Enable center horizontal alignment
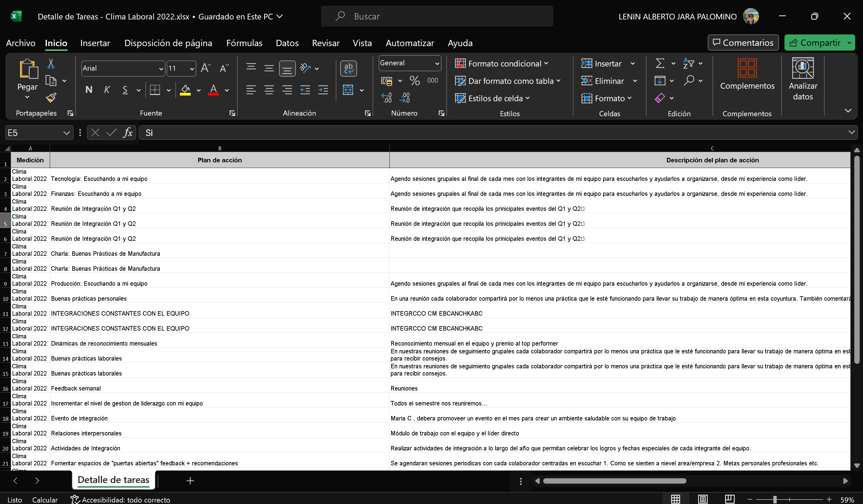 [269, 90]
